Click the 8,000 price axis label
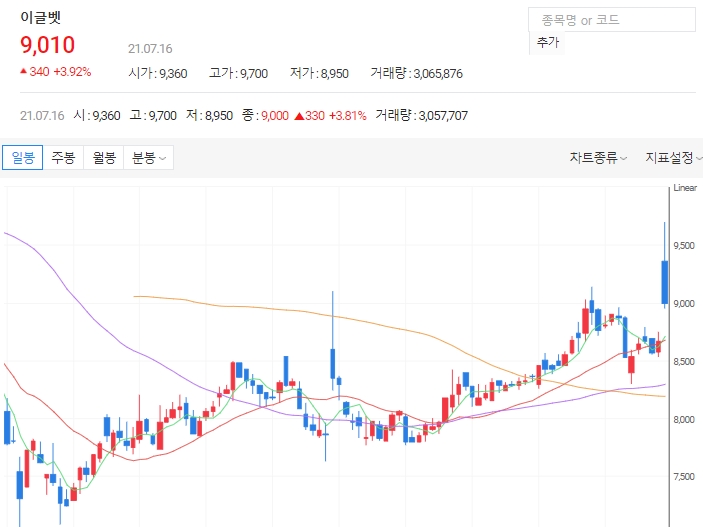Image resolution: width=703 pixels, height=527 pixels. pos(684,419)
